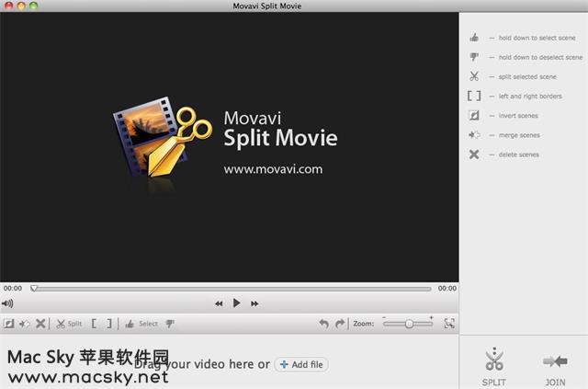Click delete scenes X in help legend
Viewport: 588px width, 389px height.
coord(474,154)
